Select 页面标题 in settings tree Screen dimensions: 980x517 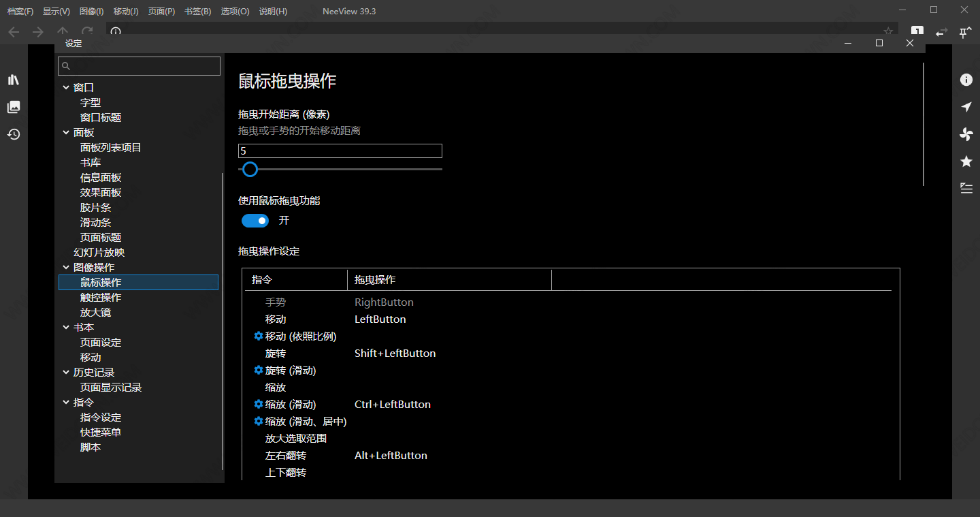[101, 237]
